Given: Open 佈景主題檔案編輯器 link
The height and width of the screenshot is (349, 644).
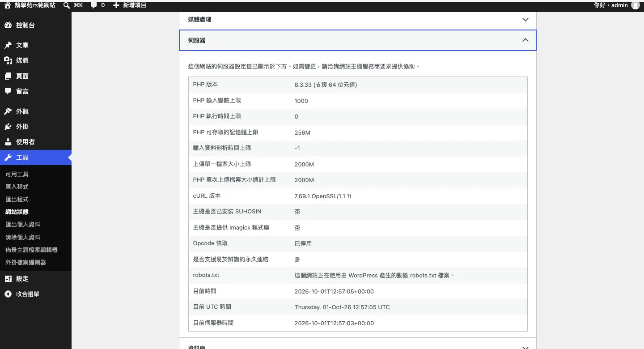Looking at the screenshot, I should pyautogui.click(x=31, y=250).
